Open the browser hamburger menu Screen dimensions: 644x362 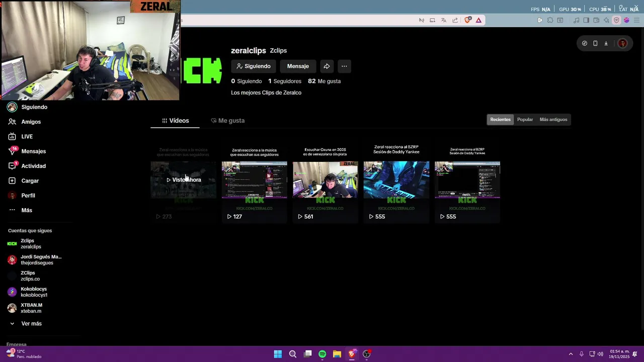636,20
